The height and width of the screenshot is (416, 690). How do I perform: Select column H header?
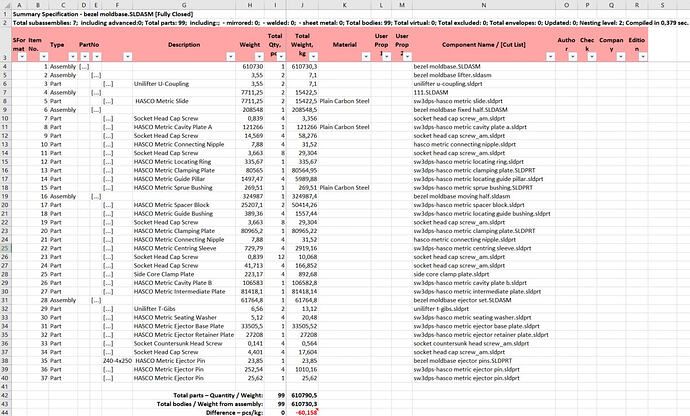[250, 5]
